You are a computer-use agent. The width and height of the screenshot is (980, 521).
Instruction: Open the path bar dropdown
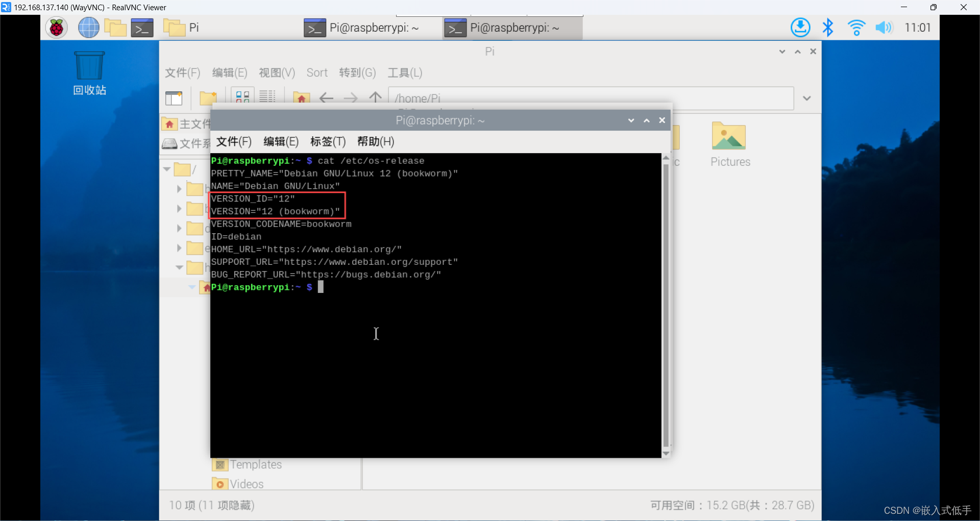coord(806,98)
